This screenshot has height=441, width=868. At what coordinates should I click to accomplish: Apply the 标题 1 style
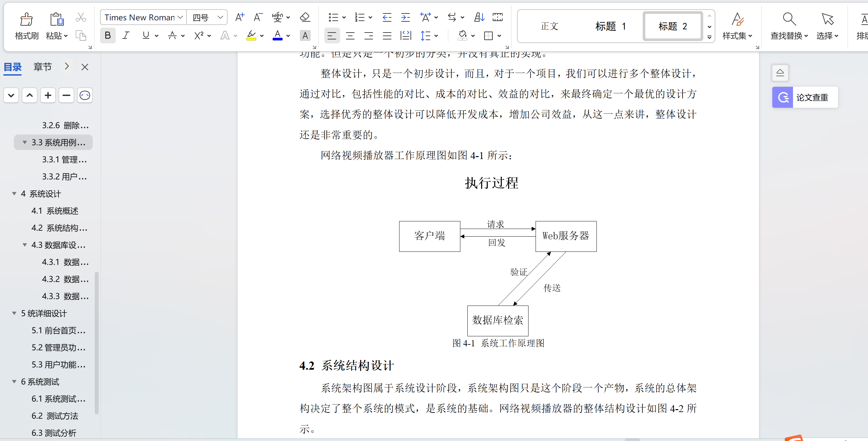tap(610, 26)
